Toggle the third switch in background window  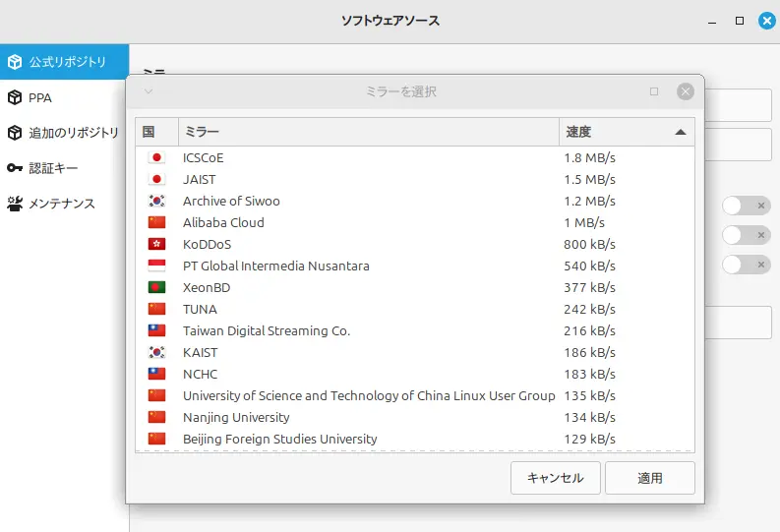pyautogui.click(x=747, y=265)
